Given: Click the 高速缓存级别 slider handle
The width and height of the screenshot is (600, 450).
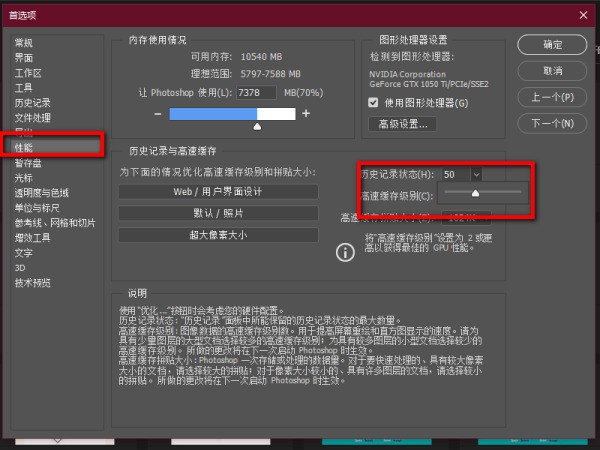Looking at the screenshot, I should pyautogui.click(x=475, y=192).
